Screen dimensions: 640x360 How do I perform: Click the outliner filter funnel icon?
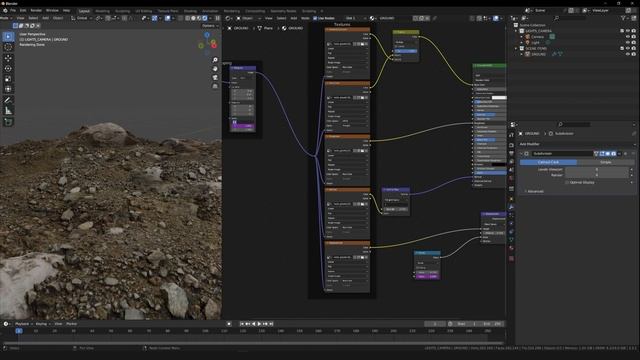click(623, 18)
